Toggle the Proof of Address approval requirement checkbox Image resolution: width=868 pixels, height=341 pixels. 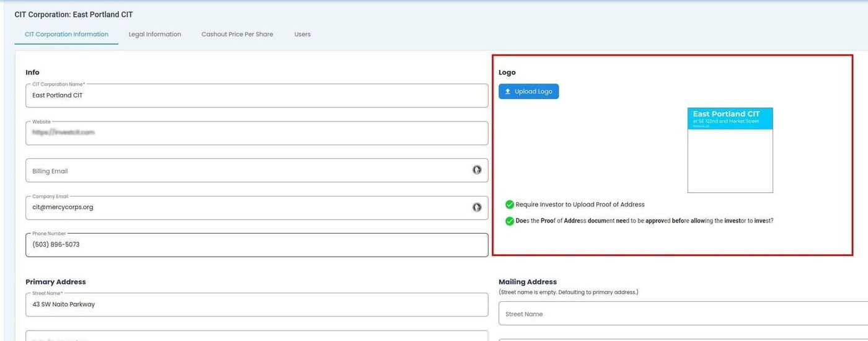pyautogui.click(x=510, y=221)
